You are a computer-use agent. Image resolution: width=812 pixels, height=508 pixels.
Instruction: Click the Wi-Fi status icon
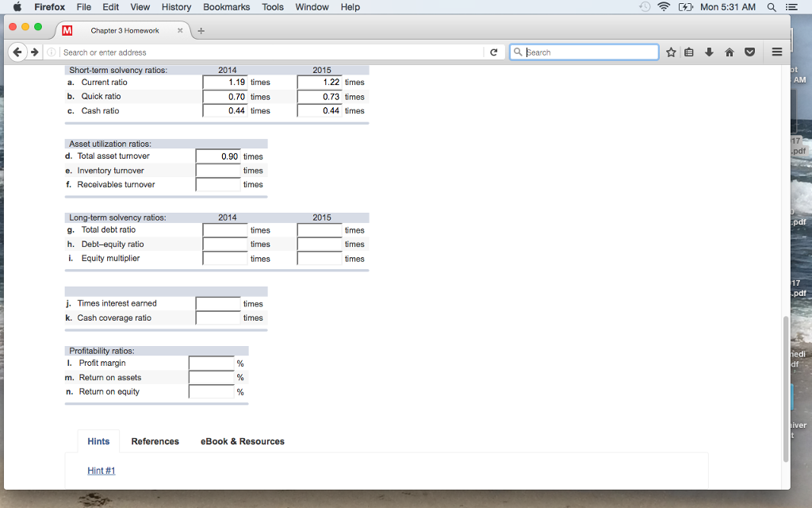[x=664, y=6]
